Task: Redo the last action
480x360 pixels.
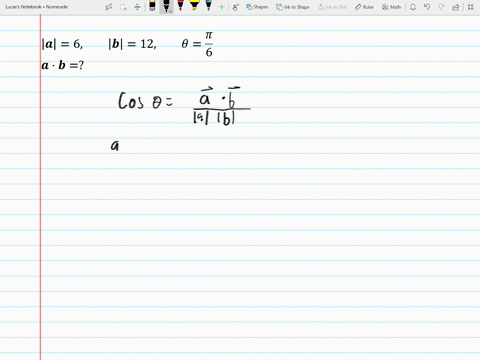Action: pyautogui.click(x=441, y=7)
